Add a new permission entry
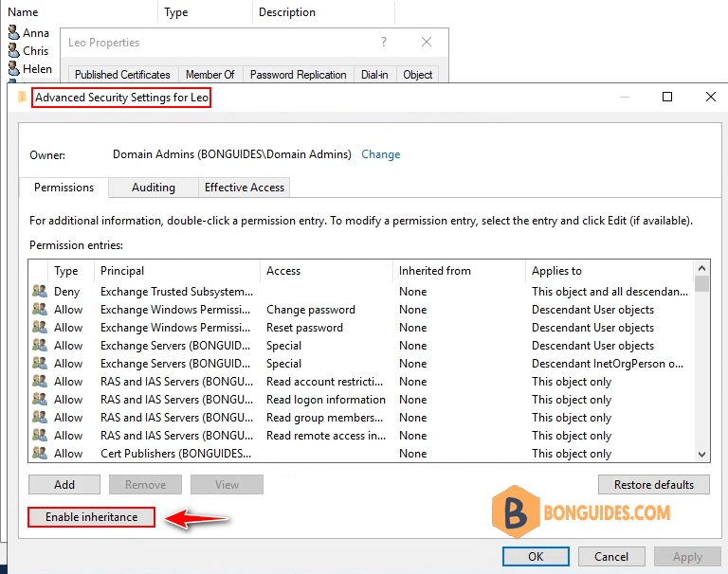The width and height of the screenshot is (728, 574). coord(64,484)
